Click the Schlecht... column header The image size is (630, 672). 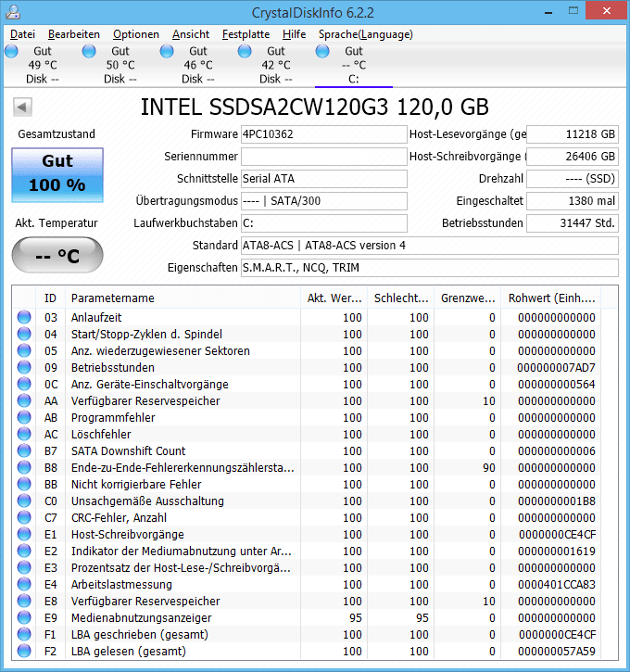401,298
